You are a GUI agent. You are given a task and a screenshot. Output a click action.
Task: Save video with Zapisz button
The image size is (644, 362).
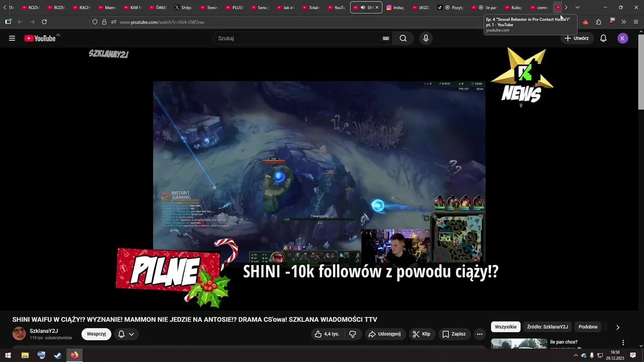[x=454, y=334]
